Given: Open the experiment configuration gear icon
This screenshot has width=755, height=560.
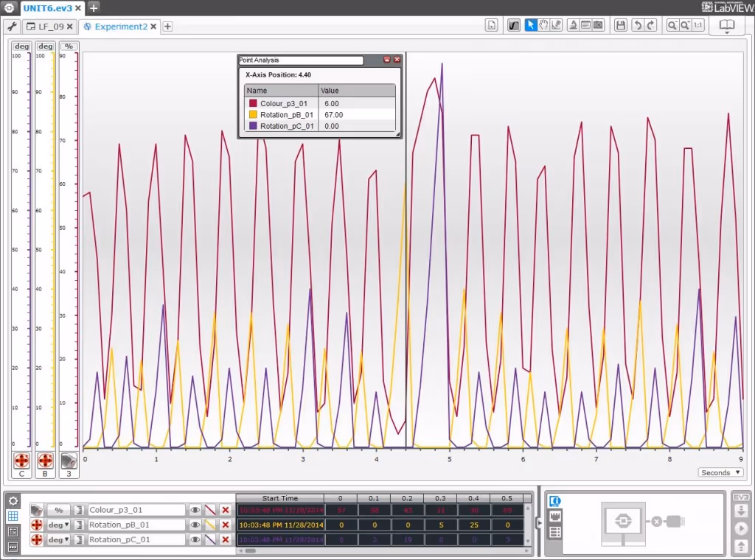Looking at the screenshot, I should [x=13, y=502].
